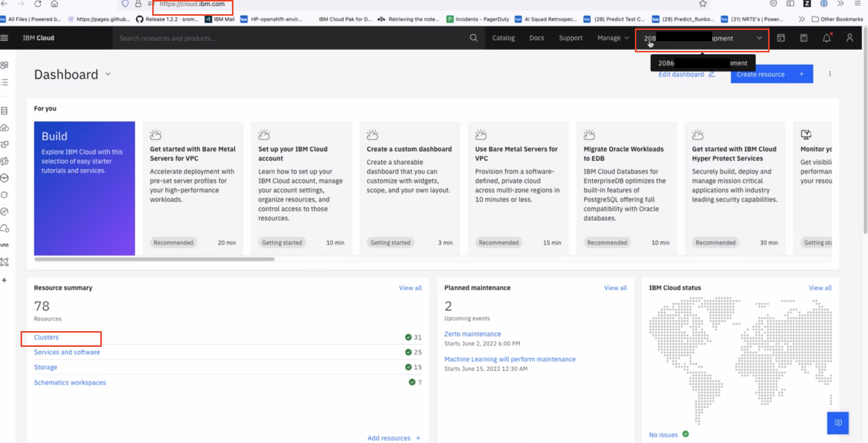Image resolution: width=868 pixels, height=443 pixels.
Task: Open Schematics workspaces link
Action: 70,382
